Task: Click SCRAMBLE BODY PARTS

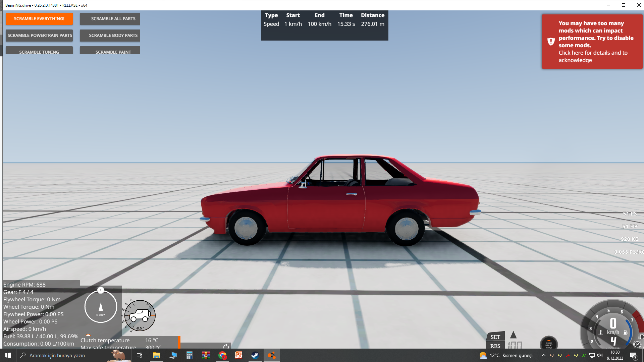Action: click(110, 36)
